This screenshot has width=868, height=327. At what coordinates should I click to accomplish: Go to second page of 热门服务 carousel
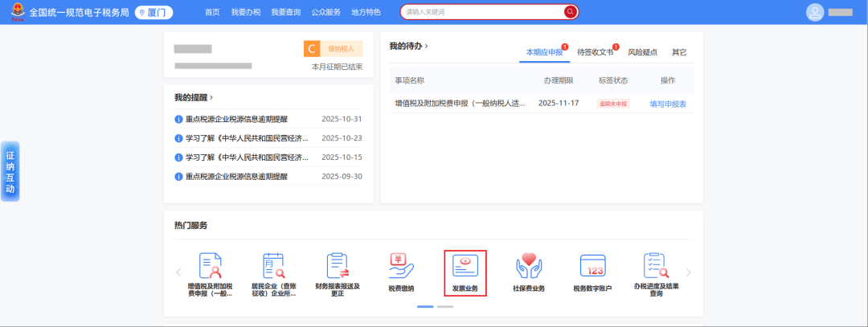coord(445,307)
